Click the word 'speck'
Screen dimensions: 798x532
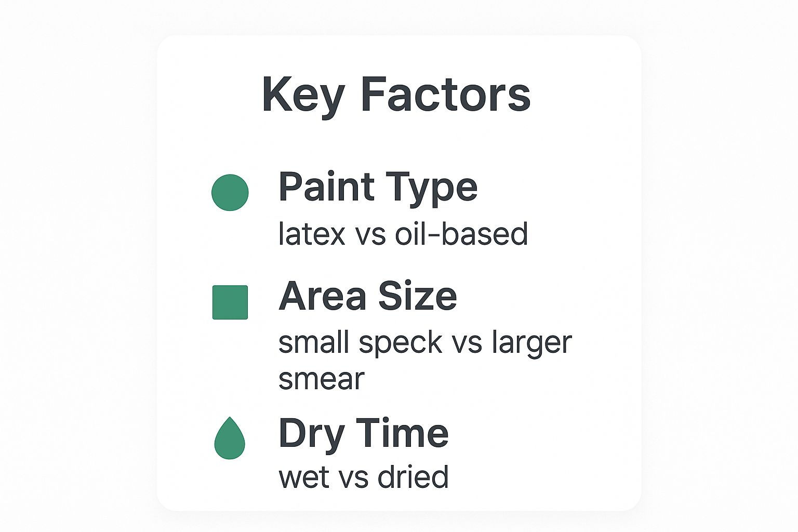point(401,342)
